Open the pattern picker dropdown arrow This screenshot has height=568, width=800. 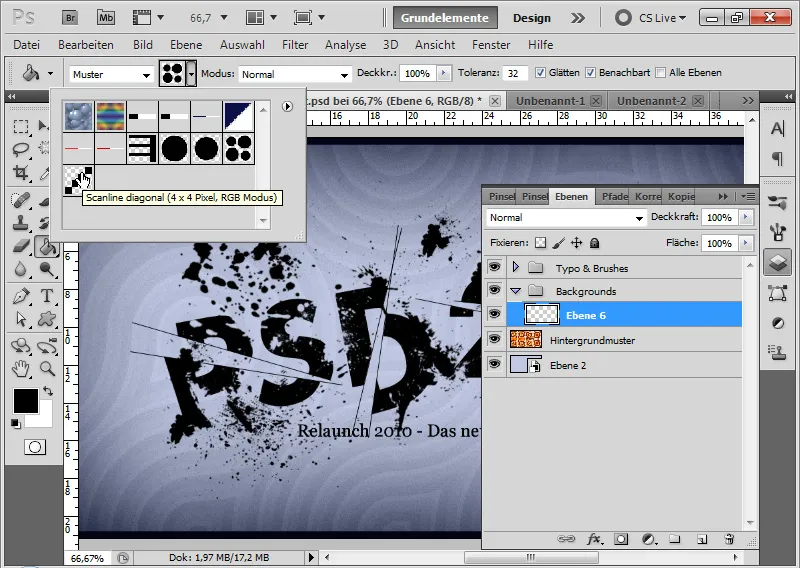191,75
